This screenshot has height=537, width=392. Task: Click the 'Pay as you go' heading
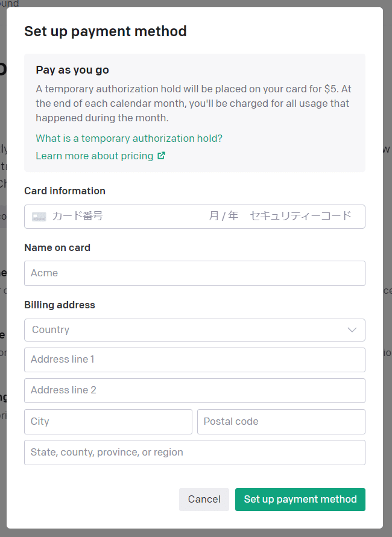[72, 70]
